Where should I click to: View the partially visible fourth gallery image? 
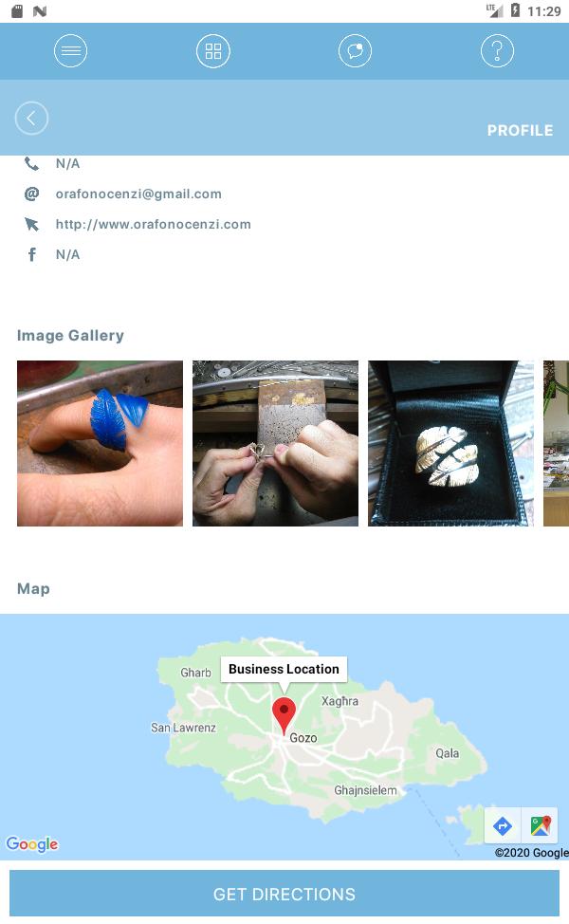pos(556,444)
